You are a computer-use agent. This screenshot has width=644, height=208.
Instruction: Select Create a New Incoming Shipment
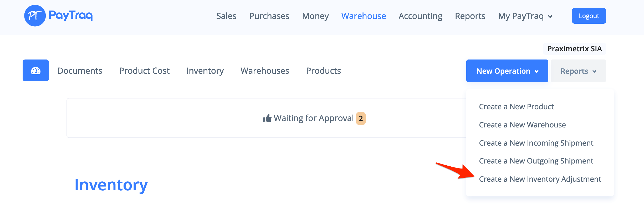[536, 143]
